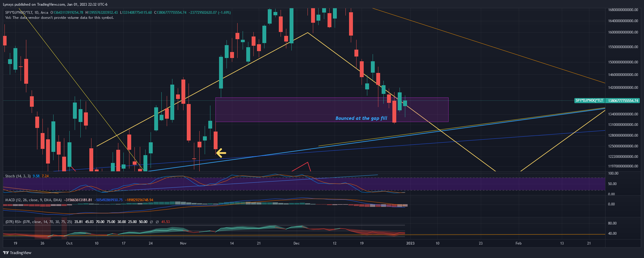Click the Oct label on the time axis
Image resolution: width=644 pixels, height=258 pixels.
pyautogui.click(x=69, y=243)
